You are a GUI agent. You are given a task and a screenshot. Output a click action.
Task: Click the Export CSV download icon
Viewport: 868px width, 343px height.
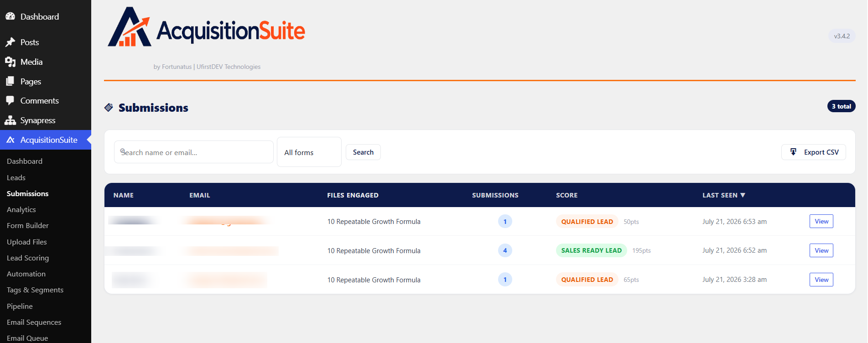793,152
